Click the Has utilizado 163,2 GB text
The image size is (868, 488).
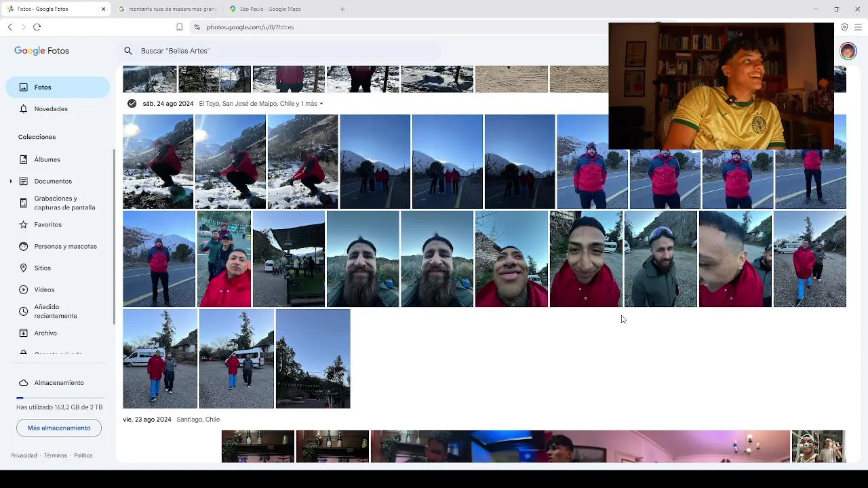click(x=60, y=407)
